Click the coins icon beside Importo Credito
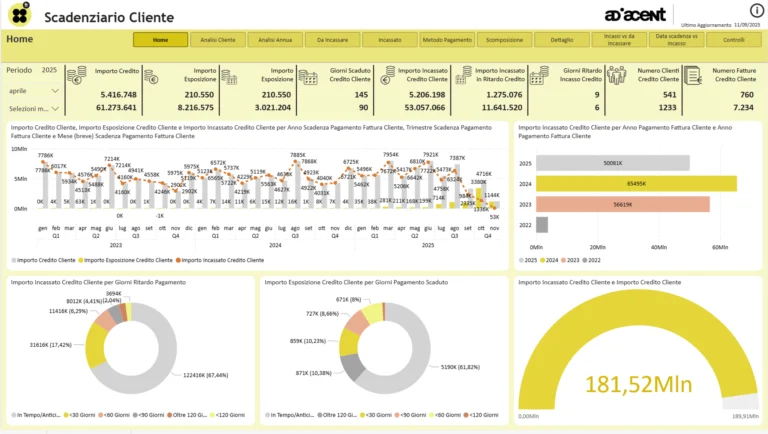768x434 pixels. pyautogui.click(x=76, y=75)
